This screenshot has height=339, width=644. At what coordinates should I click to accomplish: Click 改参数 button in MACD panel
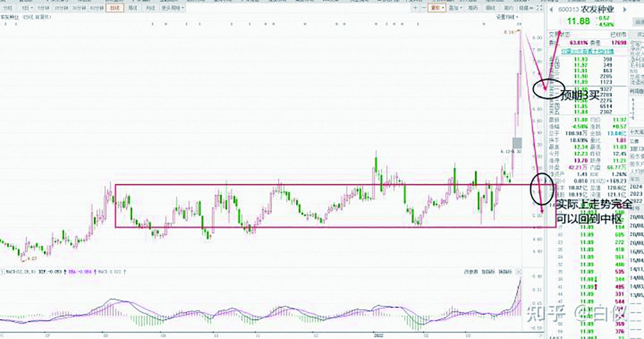471,272
